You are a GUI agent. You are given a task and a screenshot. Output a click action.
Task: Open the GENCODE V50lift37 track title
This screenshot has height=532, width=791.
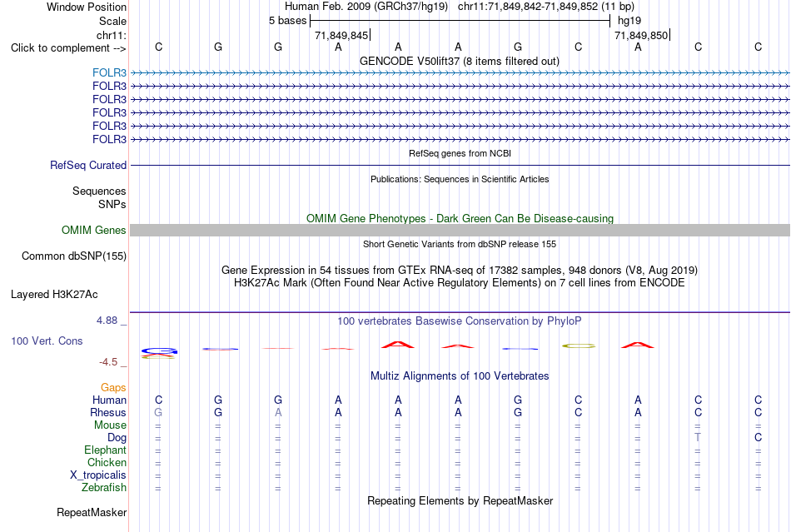click(x=459, y=62)
